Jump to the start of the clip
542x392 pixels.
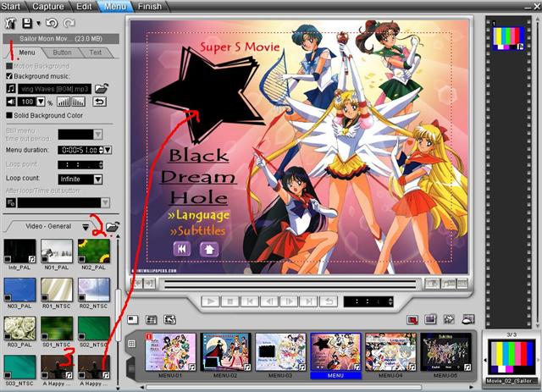[x=249, y=301]
